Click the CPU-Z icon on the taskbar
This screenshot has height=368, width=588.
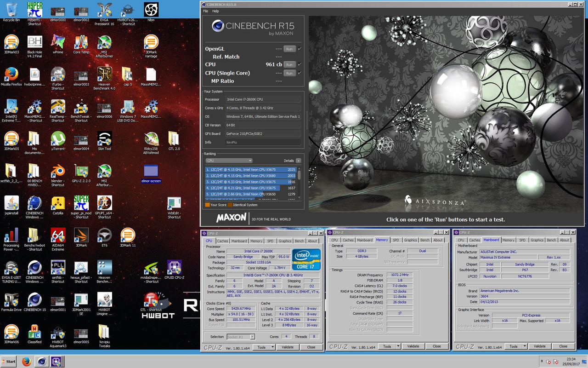(57, 362)
